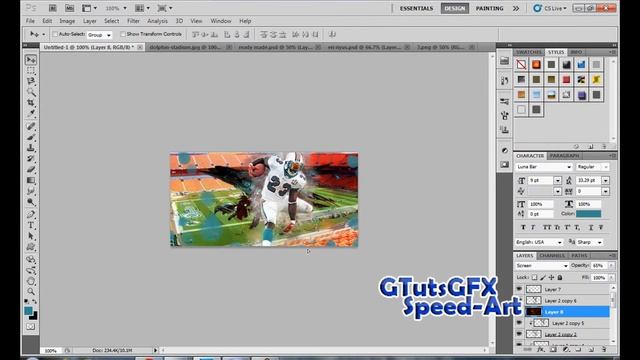Toggle visibility of Layer 2 copy 5
Screen dimensions: 640x360
click(x=519, y=323)
